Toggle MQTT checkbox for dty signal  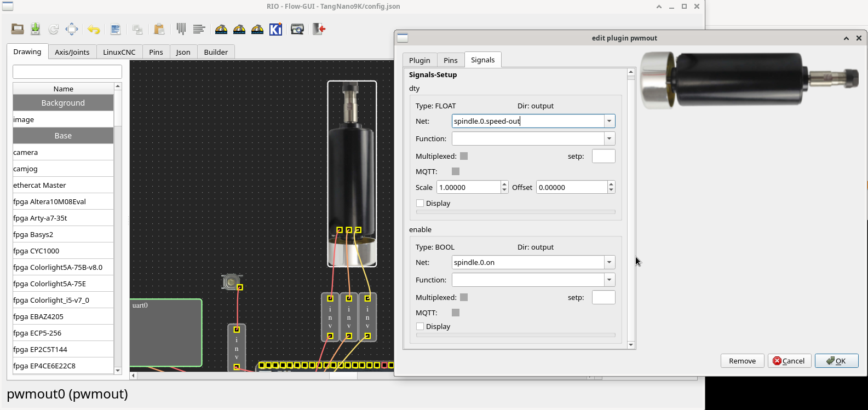pos(456,171)
